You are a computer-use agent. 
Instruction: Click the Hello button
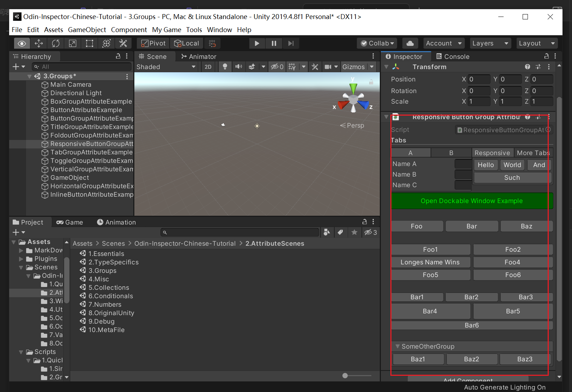pyautogui.click(x=486, y=165)
